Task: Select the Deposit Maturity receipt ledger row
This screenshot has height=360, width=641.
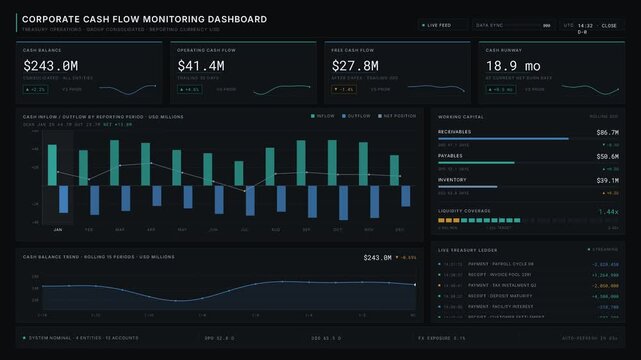Action: (528, 296)
